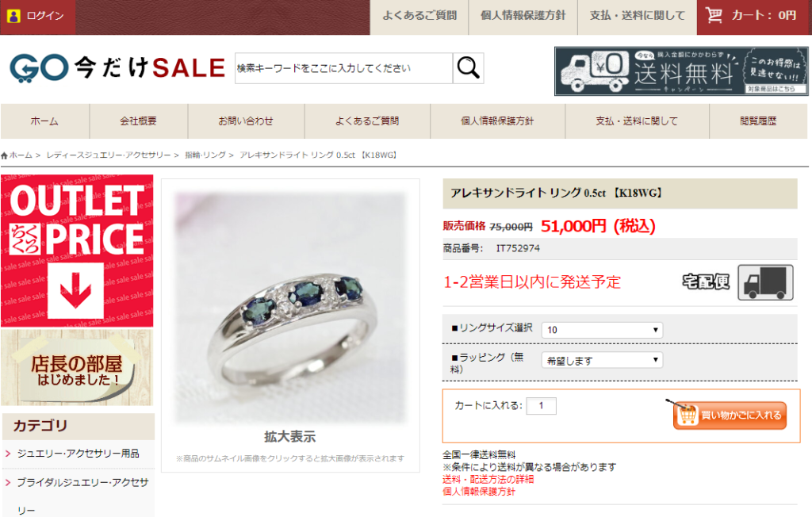812x517 pixels.
Task: Open the wrapping option dropdown
Action: click(x=602, y=360)
